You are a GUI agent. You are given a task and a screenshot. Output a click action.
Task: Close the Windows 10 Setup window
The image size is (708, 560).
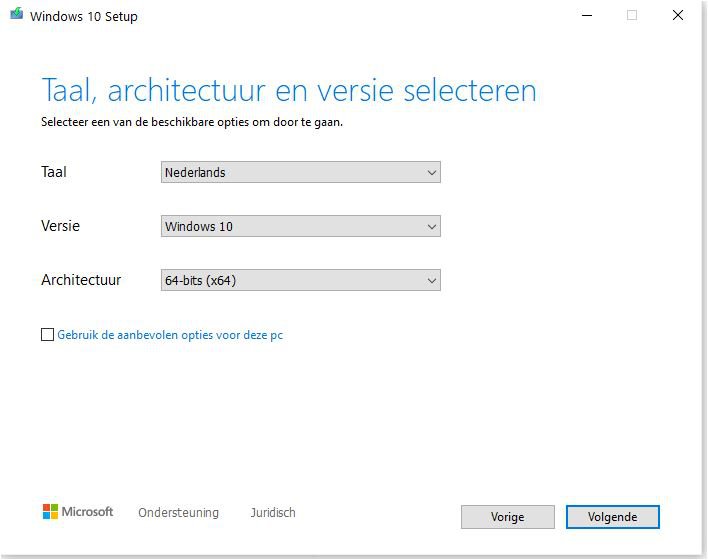(x=678, y=15)
